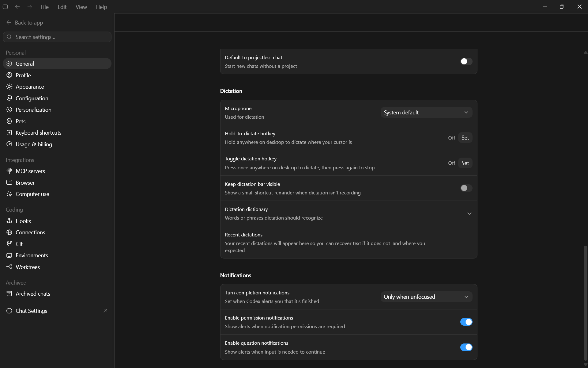Click Off status for Toggle dictation hotkey
This screenshot has width=588, height=368.
pos(451,163)
